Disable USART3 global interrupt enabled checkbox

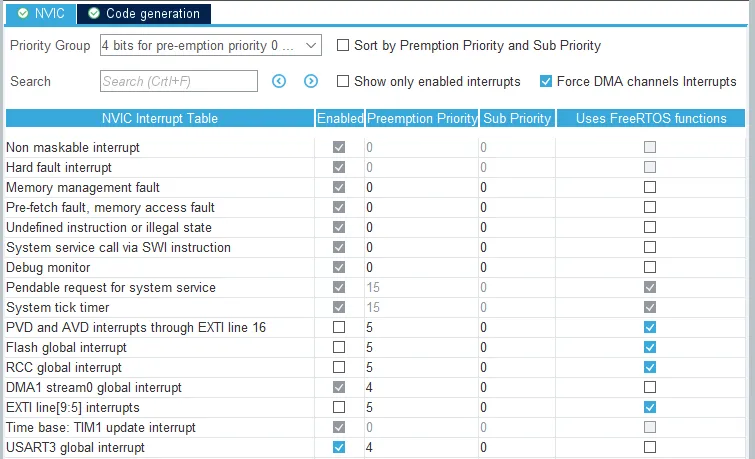point(339,447)
